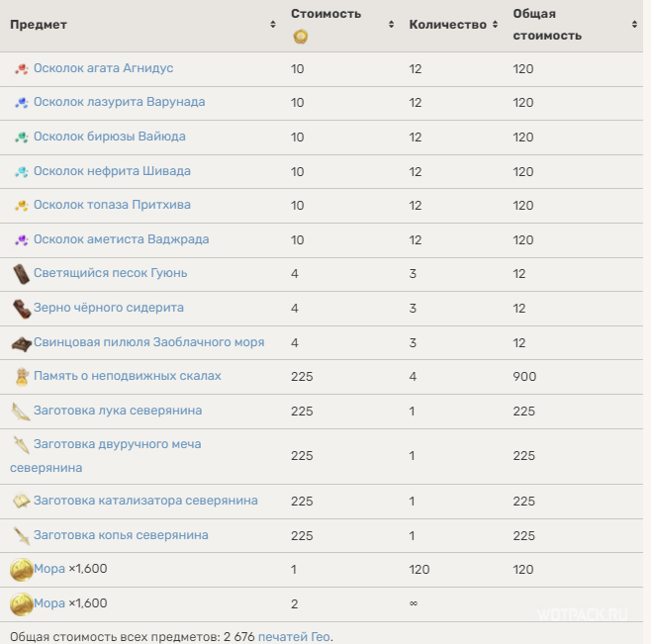Open the Память о неподвижных скалах link
The width and height of the screenshot is (651, 644).
click(x=128, y=375)
